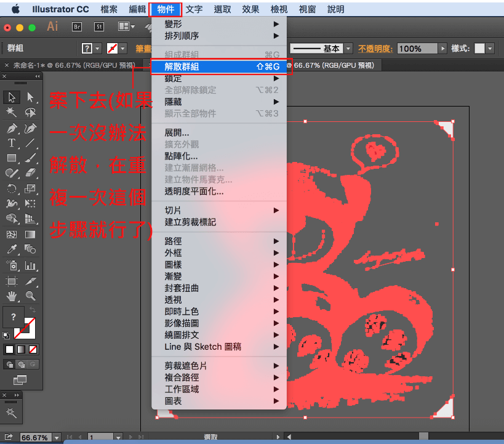Select the Direct Selection tool
The image size is (504, 444).
pos(30,97)
